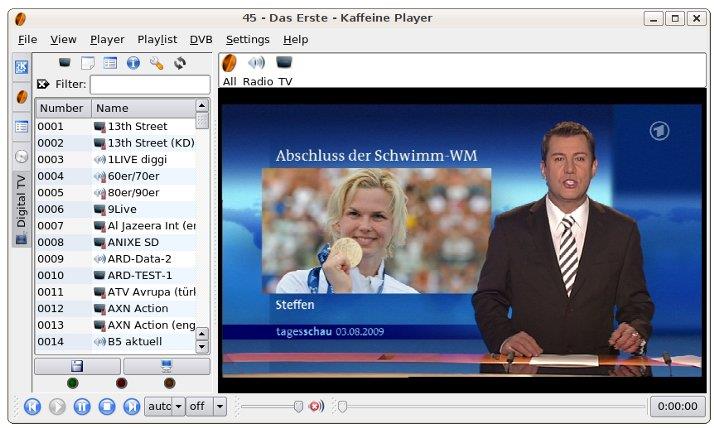Viewport: 714px width, 428px height.
Task: Open the electronic program guide list icon
Action: coord(110,63)
